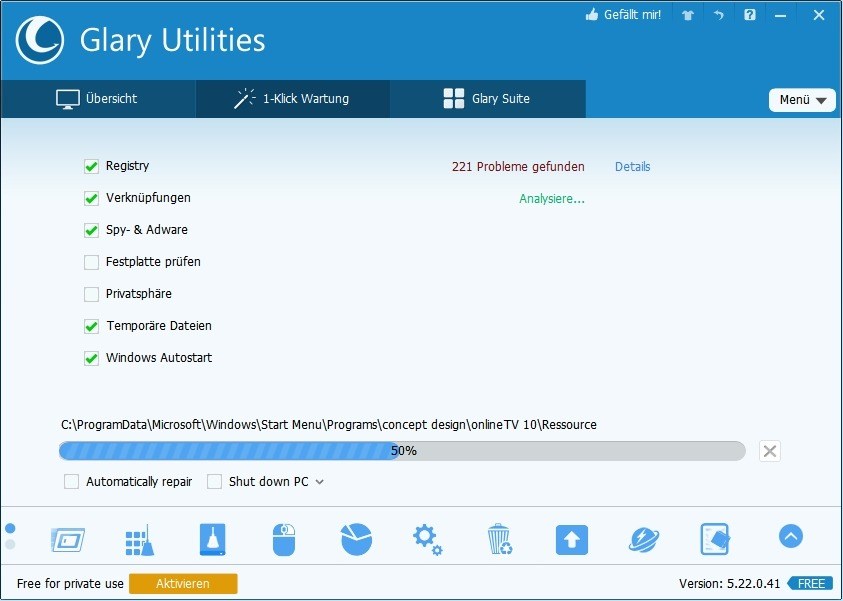Open the Menü dropdown
This screenshot has width=843, height=601.
(x=802, y=100)
